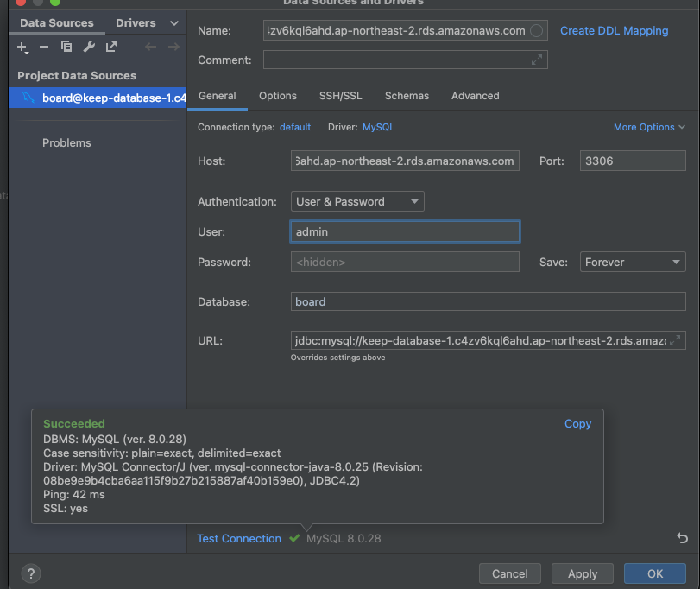The height and width of the screenshot is (589, 700).
Task: Expand the tabs chevron next to Drivers
Action: 174,23
